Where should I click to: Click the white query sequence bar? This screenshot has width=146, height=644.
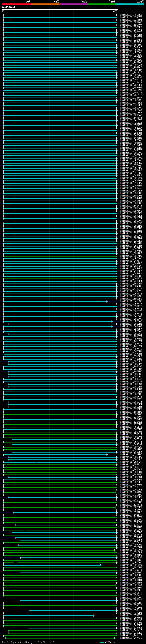[60, 10]
